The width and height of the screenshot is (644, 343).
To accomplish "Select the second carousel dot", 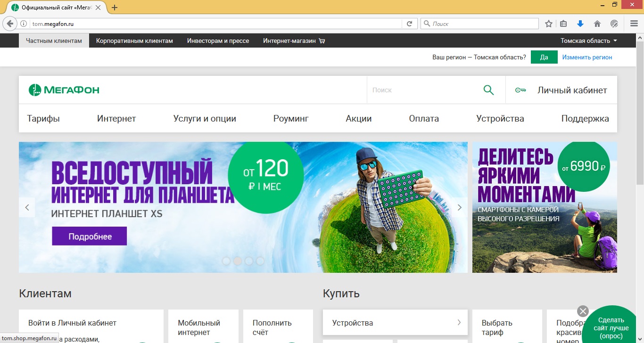I will 238,260.
